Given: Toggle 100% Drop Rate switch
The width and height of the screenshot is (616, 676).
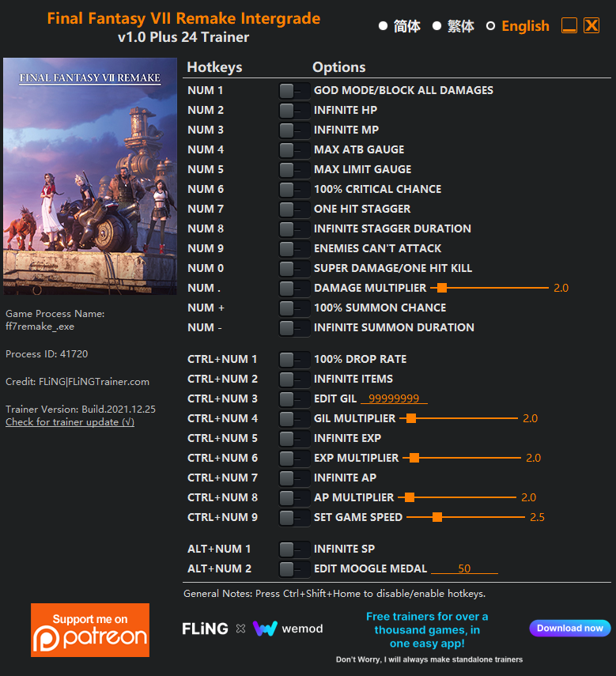Looking at the screenshot, I should [294, 360].
